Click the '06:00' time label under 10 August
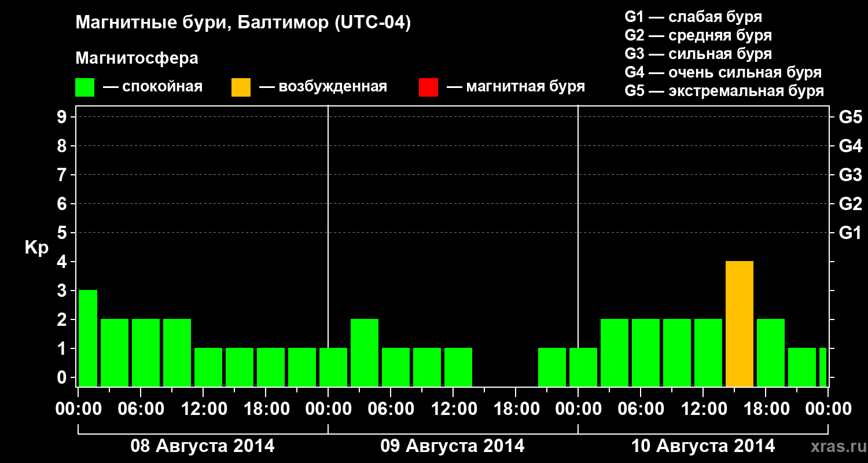This screenshot has width=868, height=463. (641, 409)
